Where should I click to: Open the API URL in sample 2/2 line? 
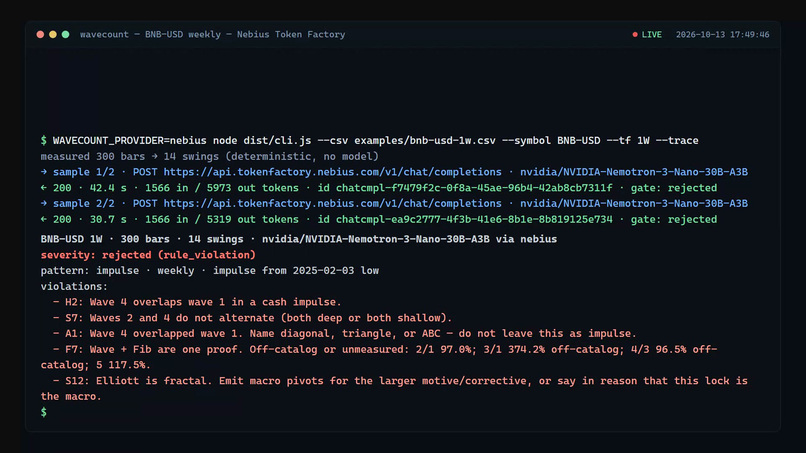(332, 204)
